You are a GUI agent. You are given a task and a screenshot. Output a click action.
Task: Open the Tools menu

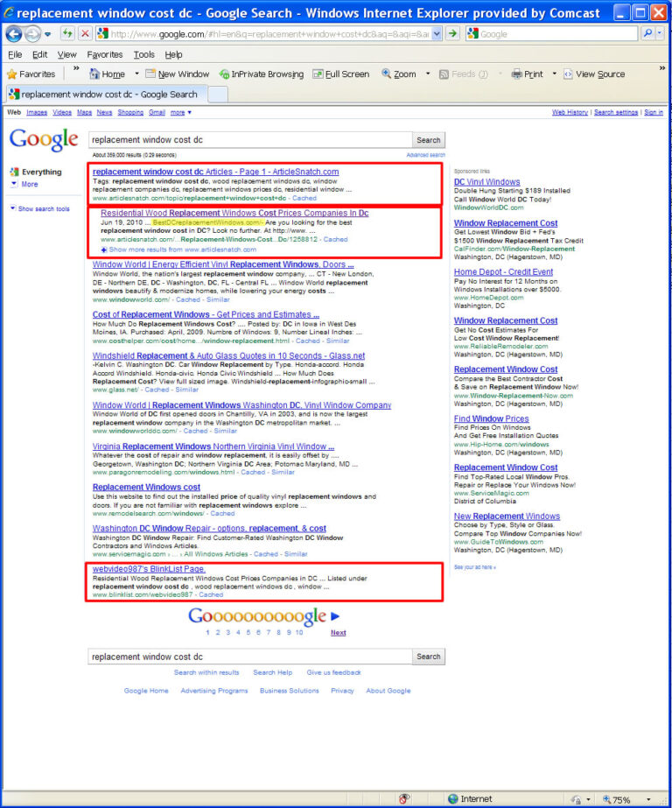pyautogui.click(x=143, y=54)
